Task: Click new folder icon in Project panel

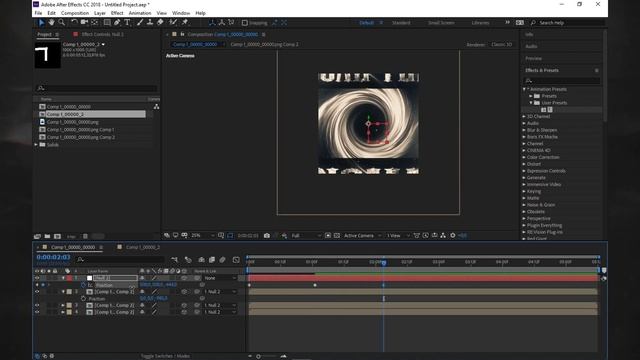Action: coord(47,236)
